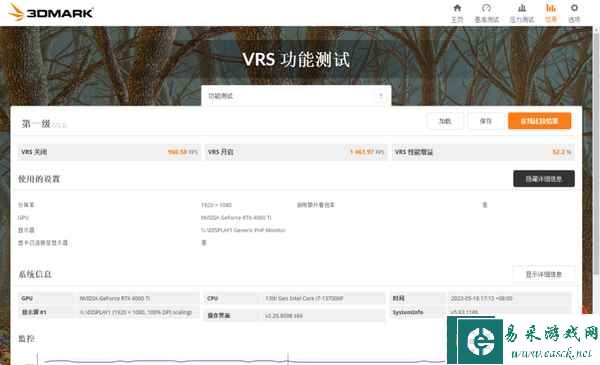The width and height of the screenshot is (600, 365).
Task: Select the 操作界面 version value
Action: [284, 316]
